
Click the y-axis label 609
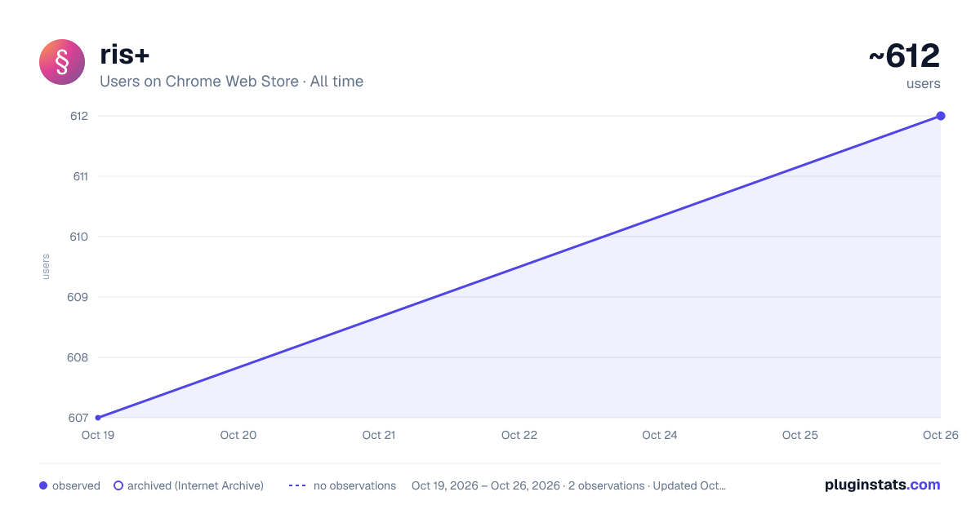point(78,297)
